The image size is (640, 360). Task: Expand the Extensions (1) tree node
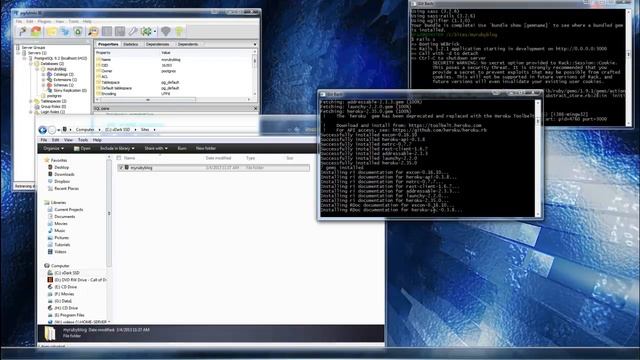[x=43, y=80]
